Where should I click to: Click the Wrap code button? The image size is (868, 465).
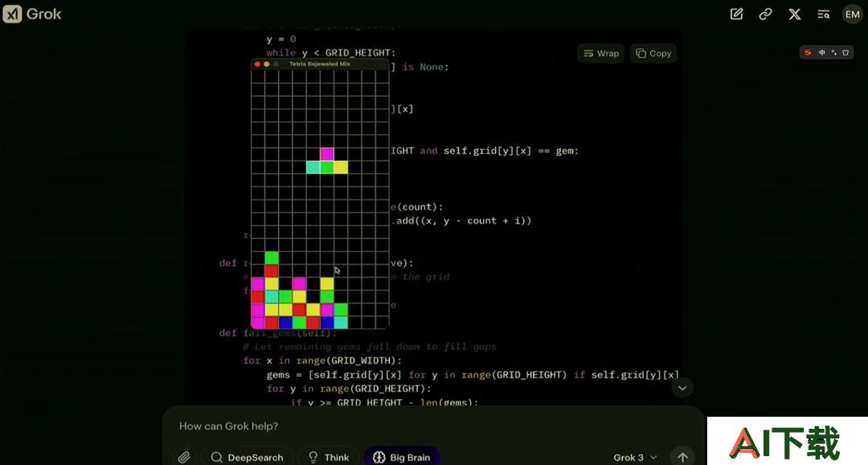(x=601, y=53)
